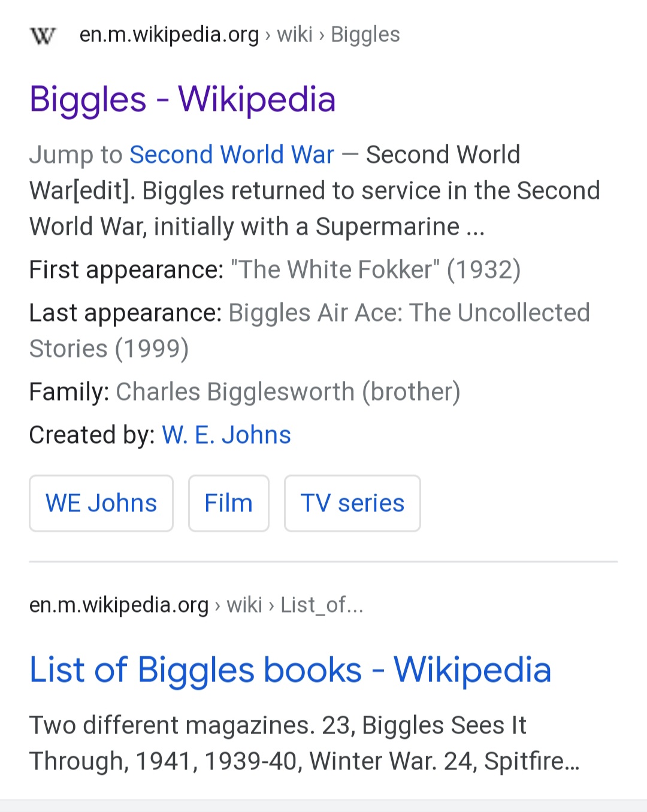Click the Wikipedia W favicon

coord(43,35)
